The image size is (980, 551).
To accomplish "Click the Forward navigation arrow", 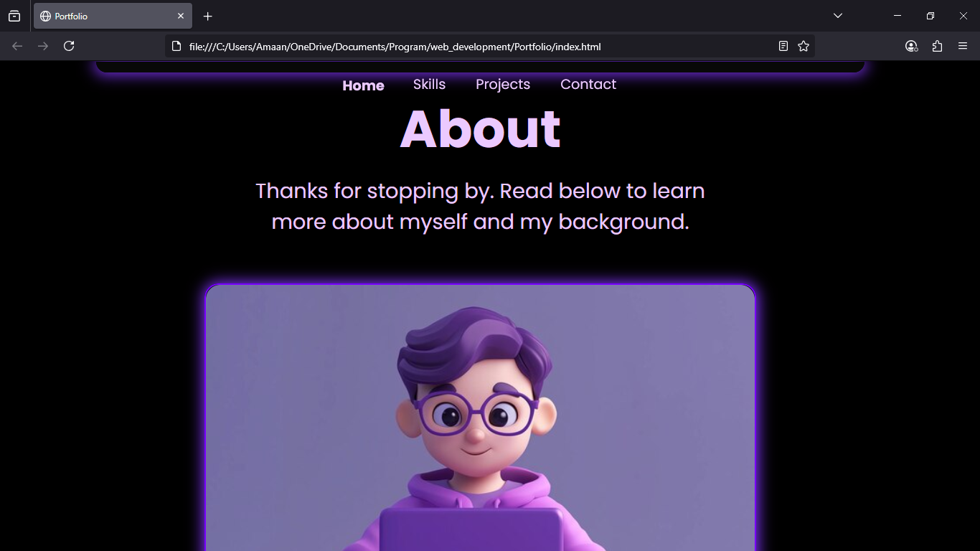I will [x=43, y=46].
